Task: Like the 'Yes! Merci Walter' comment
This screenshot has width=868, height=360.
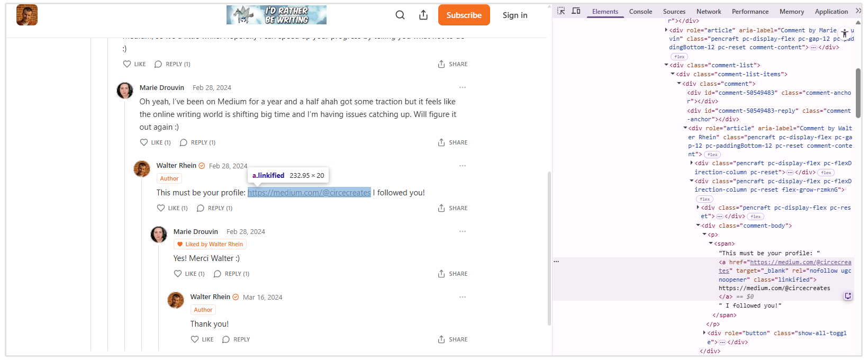Action: point(189,274)
